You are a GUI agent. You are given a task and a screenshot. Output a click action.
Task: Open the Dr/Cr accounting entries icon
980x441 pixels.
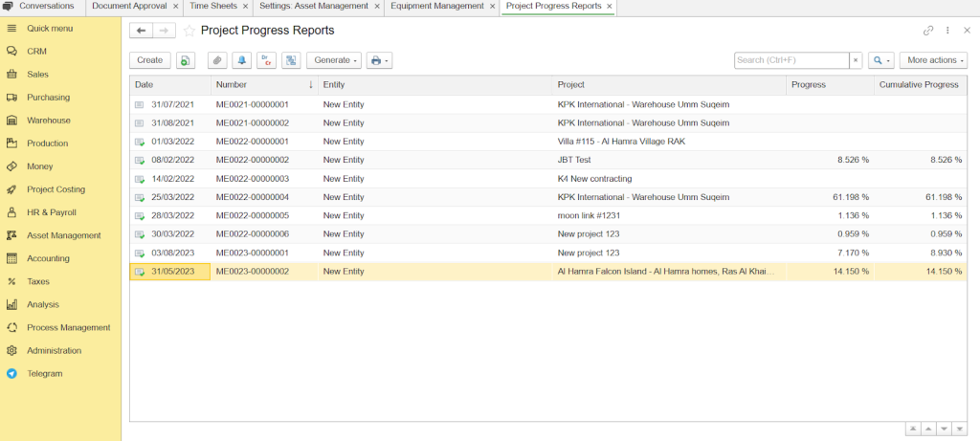[x=267, y=60]
